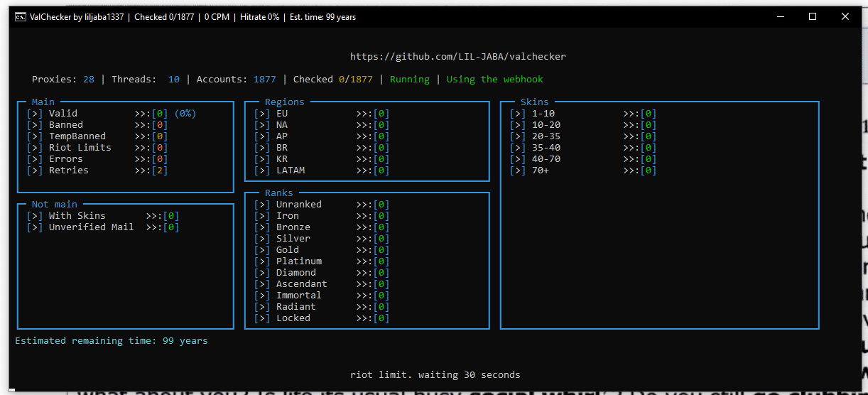Viewport: 868px width, 395px height.
Task: Click the Regions panel header
Action: (284, 102)
